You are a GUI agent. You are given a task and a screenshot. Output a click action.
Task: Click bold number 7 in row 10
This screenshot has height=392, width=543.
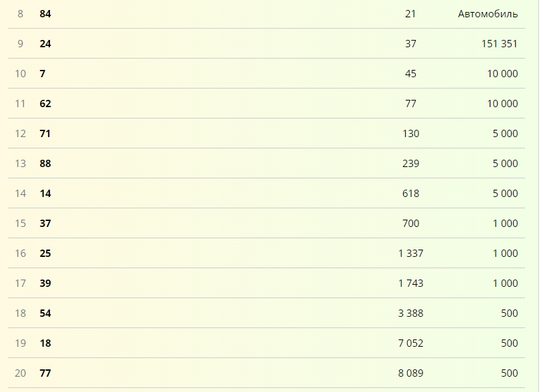pos(43,74)
